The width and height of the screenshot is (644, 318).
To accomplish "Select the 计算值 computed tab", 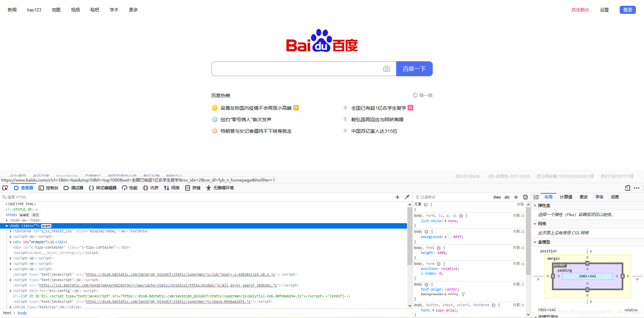I will click(566, 197).
